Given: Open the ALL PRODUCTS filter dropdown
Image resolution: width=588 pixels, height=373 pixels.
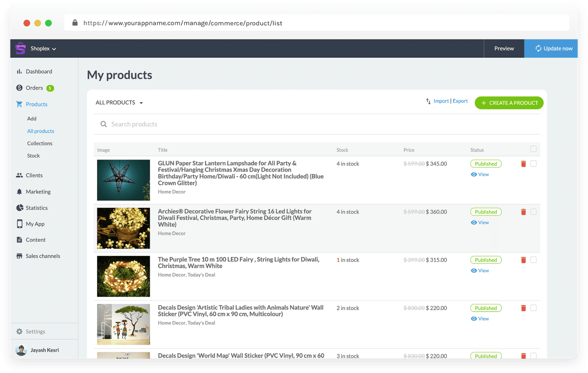Looking at the screenshot, I should pyautogui.click(x=119, y=102).
